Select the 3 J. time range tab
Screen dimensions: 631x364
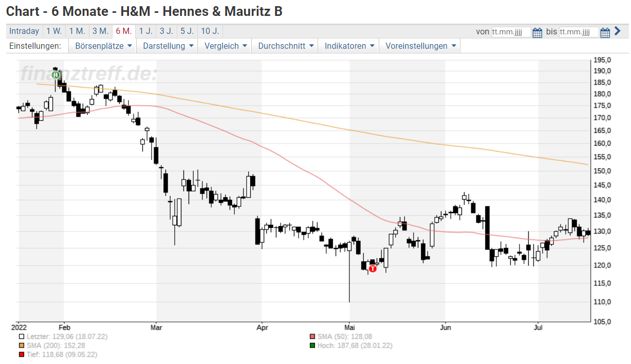[166, 31]
